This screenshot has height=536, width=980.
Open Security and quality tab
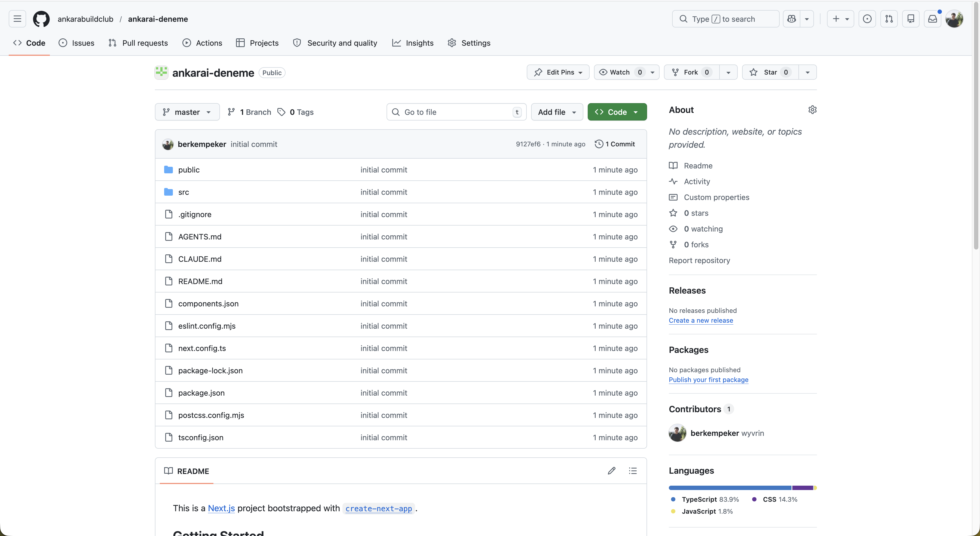335,43
